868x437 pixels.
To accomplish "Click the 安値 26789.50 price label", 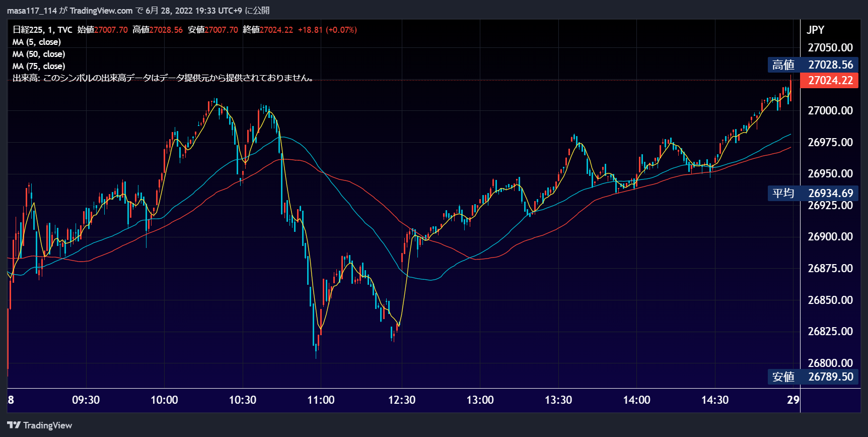I will tap(813, 377).
